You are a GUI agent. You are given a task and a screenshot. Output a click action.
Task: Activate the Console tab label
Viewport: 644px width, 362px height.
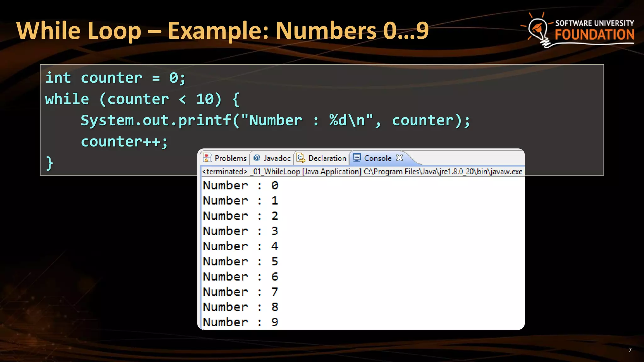pyautogui.click(x=378, y=158)
